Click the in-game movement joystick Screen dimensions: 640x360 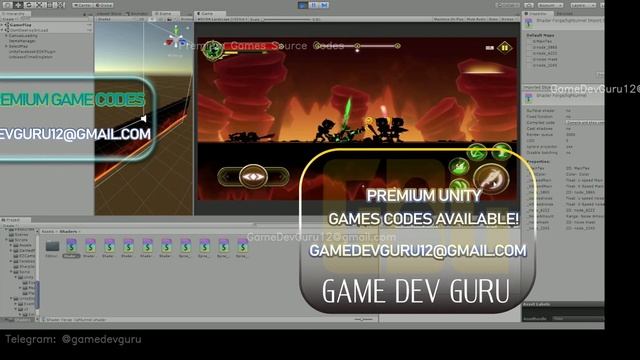coord(253,176)
